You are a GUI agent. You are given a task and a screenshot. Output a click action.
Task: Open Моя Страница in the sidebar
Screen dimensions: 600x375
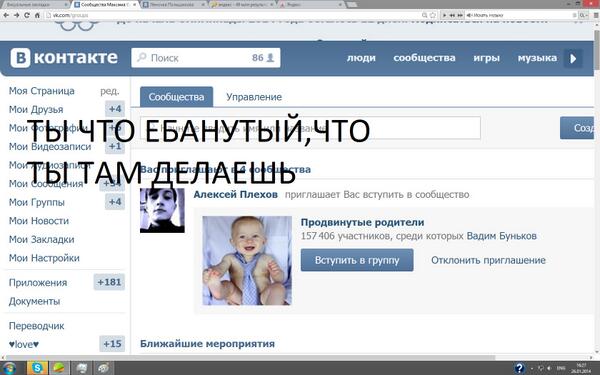pos(42,91)
